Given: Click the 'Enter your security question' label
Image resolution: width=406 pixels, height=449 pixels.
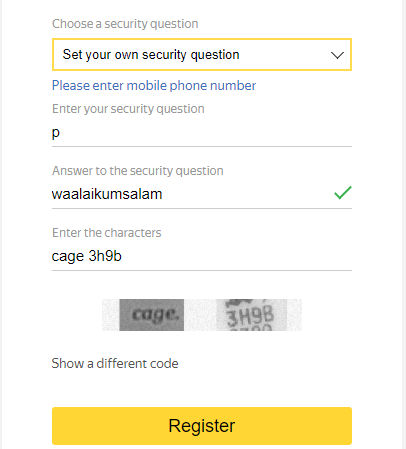Looking at the screenshot, I should tap(128, 109).
